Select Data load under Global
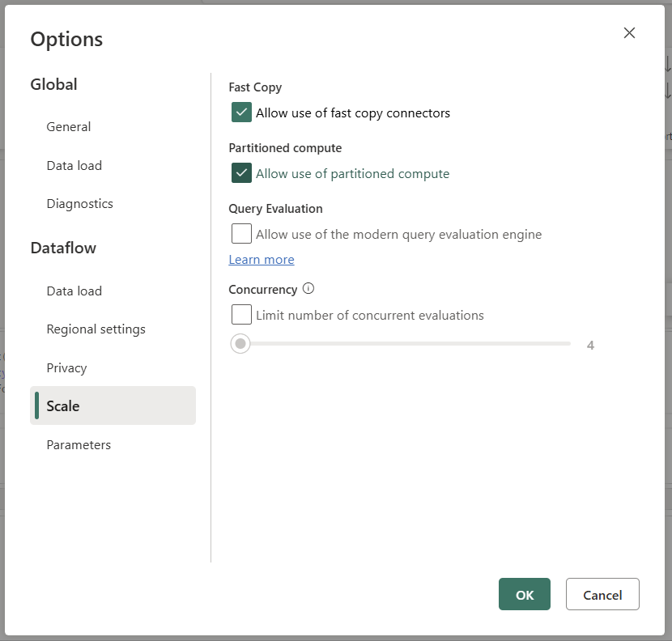Viewport: 672px width, 641px height. point(74,165)
